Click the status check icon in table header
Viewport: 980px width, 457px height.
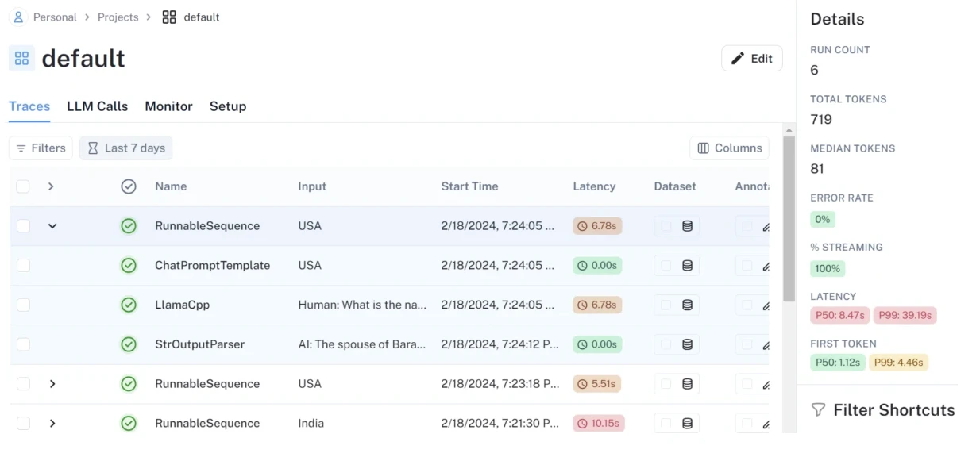tap(129, 186)
